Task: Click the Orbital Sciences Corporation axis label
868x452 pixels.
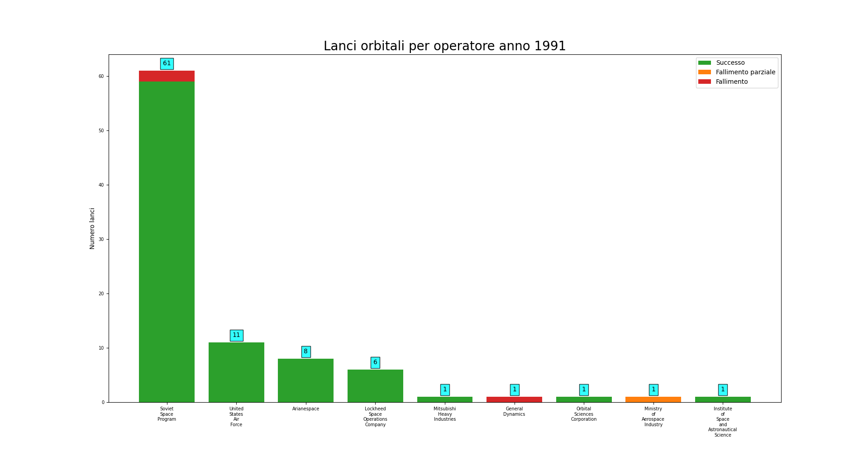Action: pos(584,414)
